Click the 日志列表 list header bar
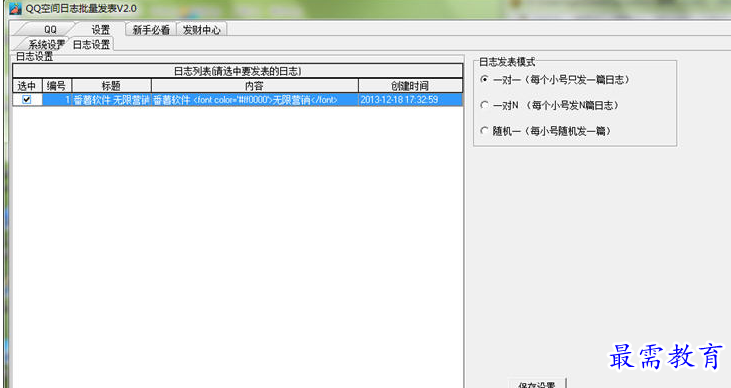The height and width of the screenshot is (388, 731). 238,71
